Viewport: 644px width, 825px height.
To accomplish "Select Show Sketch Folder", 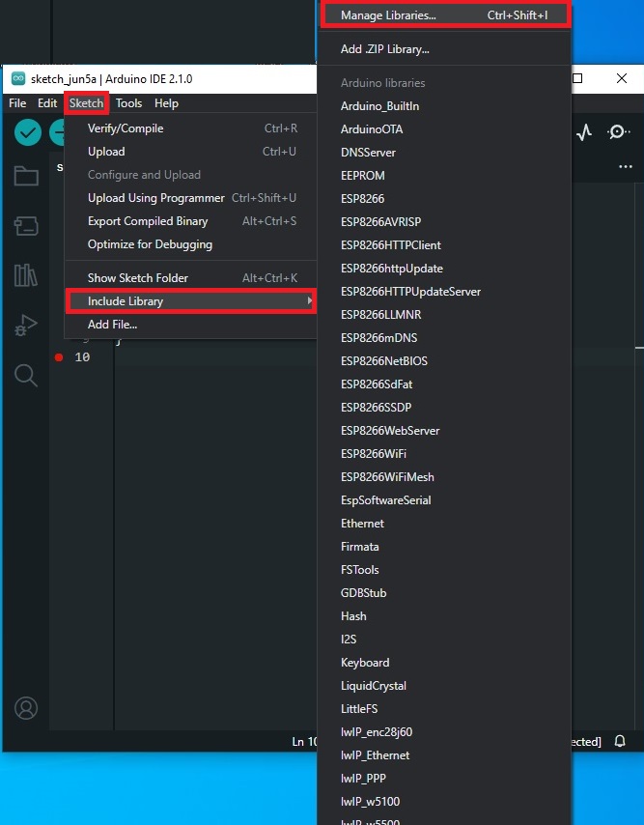I will tap(191, 278).
